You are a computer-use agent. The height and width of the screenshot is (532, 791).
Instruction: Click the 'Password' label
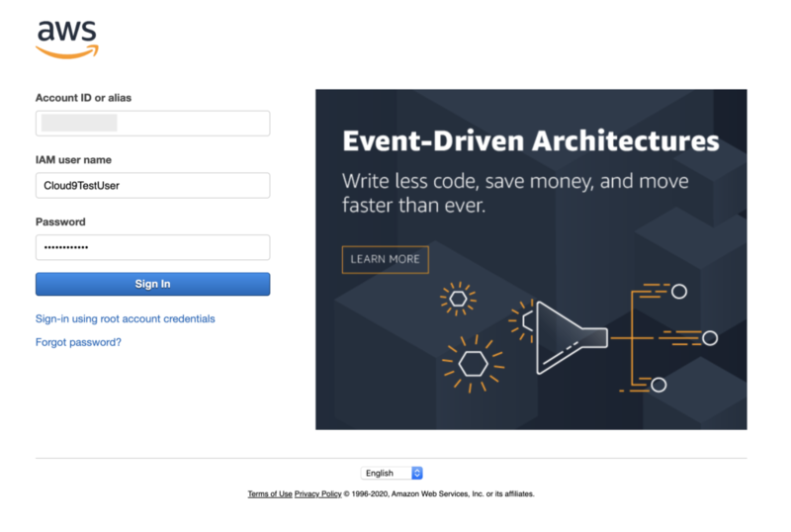(x=60, y=222)
